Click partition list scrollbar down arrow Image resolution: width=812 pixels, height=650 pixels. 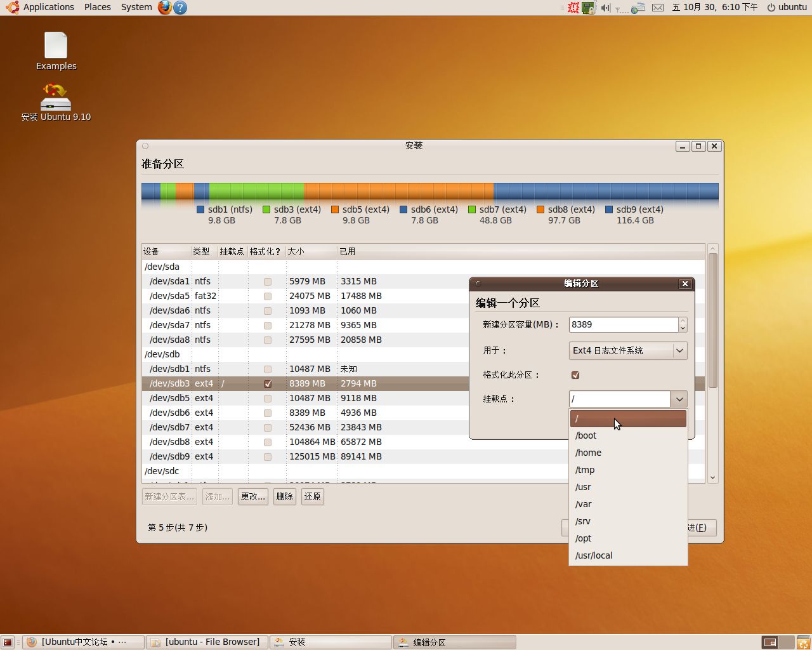coord(713,477)
